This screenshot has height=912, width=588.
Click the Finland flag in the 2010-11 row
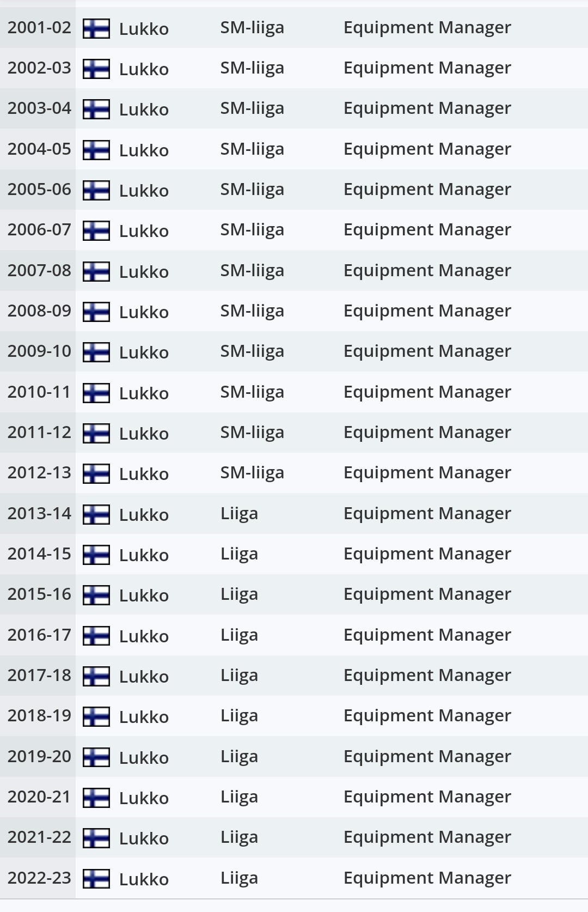(96, 393)
